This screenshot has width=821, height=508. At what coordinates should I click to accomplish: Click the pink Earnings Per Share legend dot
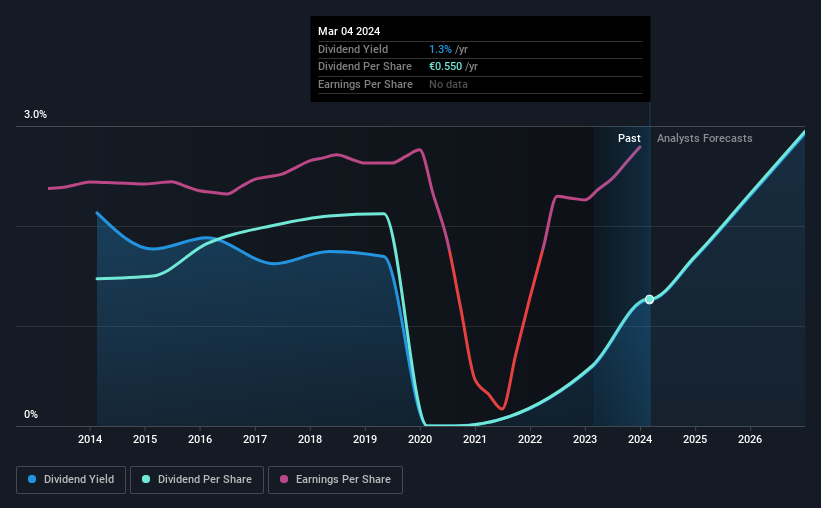tap(284, 479)
